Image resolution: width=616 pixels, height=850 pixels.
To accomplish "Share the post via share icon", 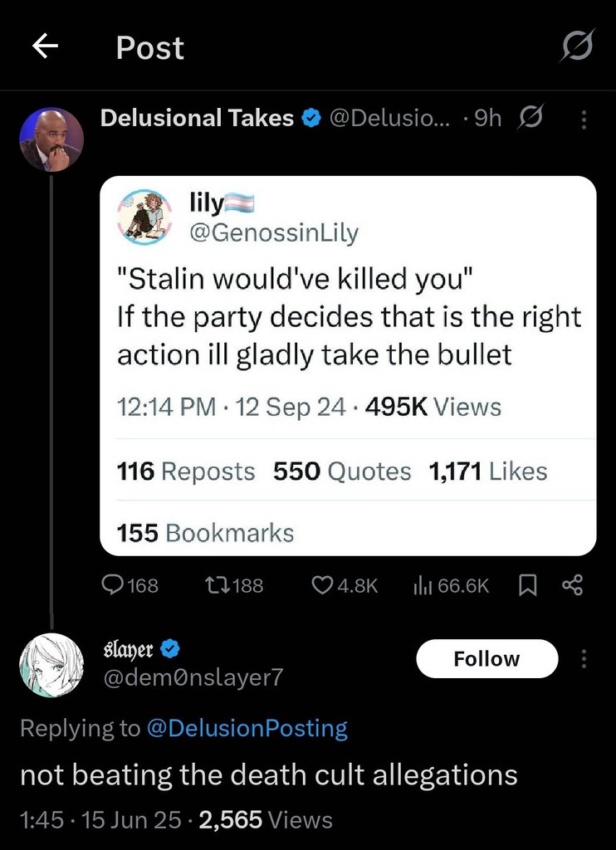I will pyautogui.click(x=573, y=585).
